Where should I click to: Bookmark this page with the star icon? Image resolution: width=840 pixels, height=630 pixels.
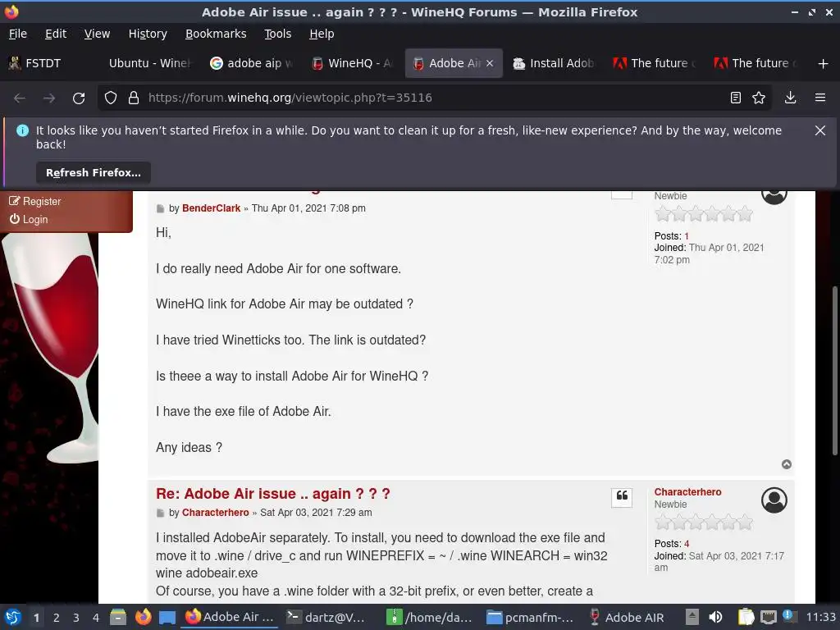click(x=759, y=98)
